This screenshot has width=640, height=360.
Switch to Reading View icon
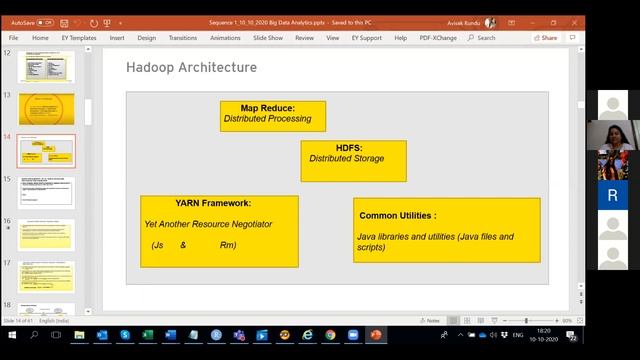[481, 321]
